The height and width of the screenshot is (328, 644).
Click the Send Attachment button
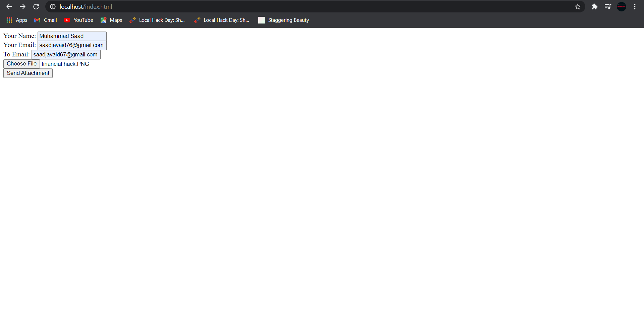(28, 73)
